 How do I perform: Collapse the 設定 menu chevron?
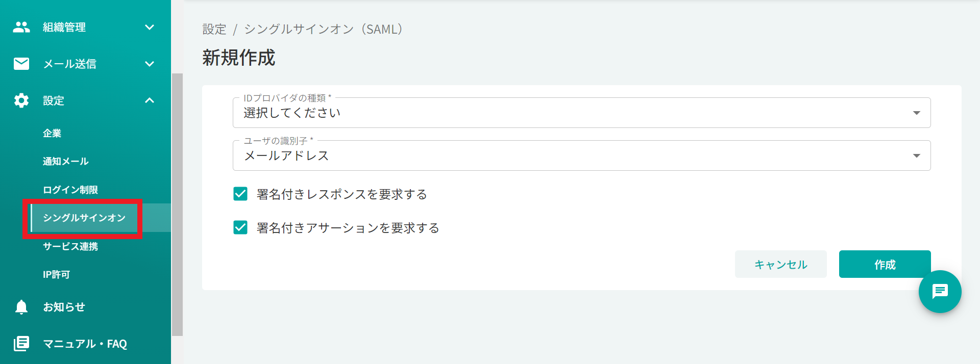150,100
